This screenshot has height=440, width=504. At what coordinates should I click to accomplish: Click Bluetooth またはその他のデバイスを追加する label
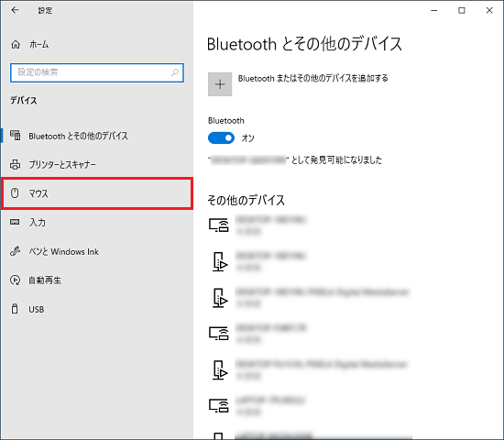coord(313,79)
